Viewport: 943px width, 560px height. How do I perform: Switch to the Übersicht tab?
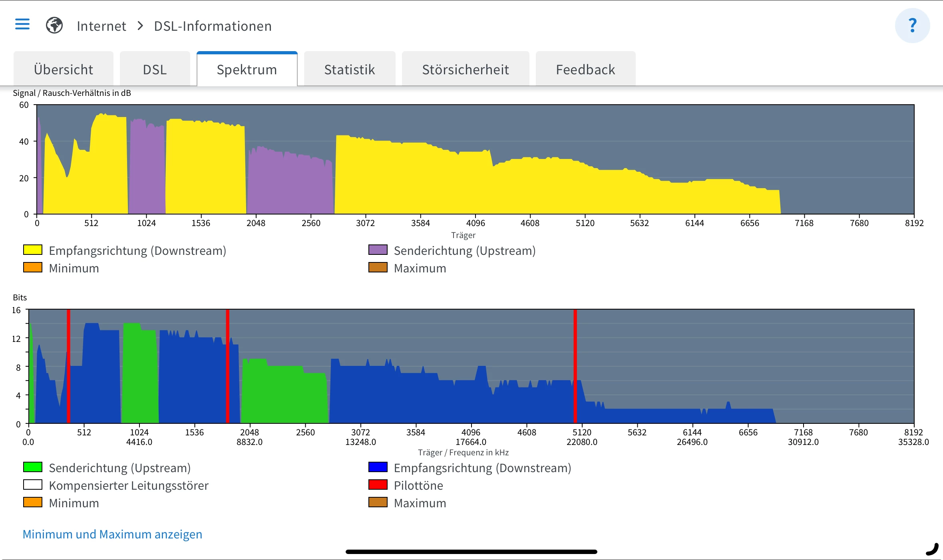tap(64, 70)
